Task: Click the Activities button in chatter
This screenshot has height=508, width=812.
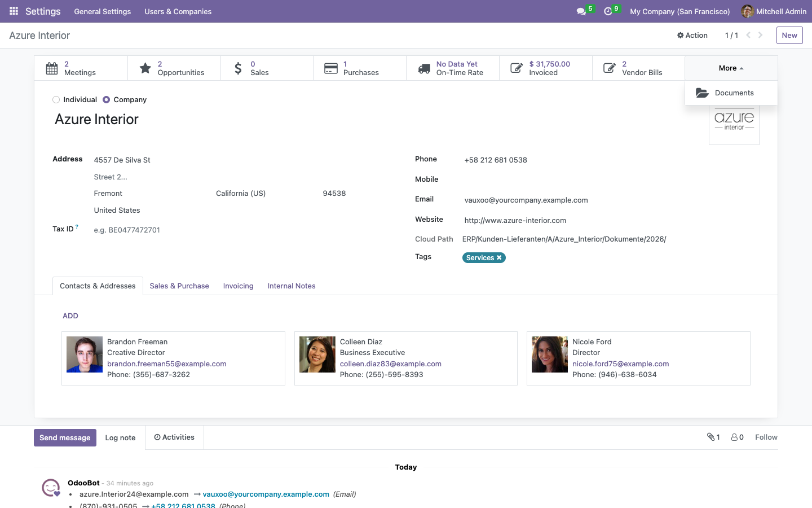Action: pos(174,437)
